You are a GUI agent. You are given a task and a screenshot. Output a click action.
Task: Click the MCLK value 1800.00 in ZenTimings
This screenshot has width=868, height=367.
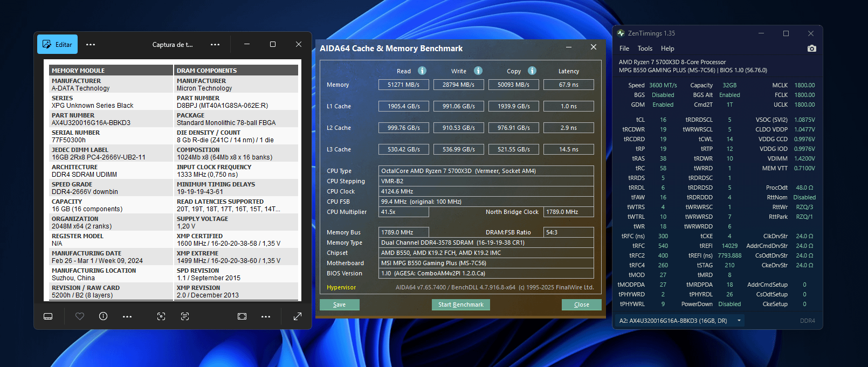point(804,85)
